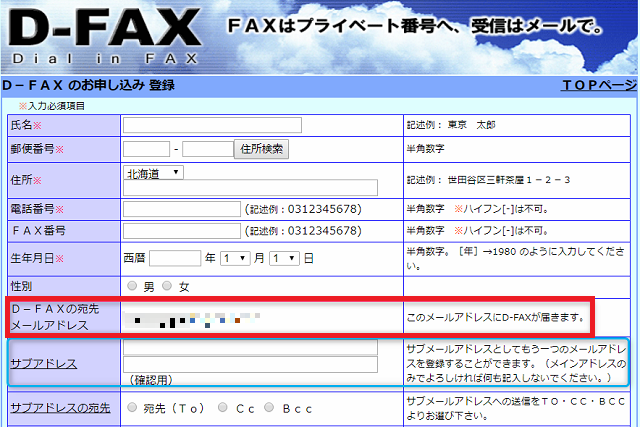Select the 男 gender radio button

tap(132, 286)
